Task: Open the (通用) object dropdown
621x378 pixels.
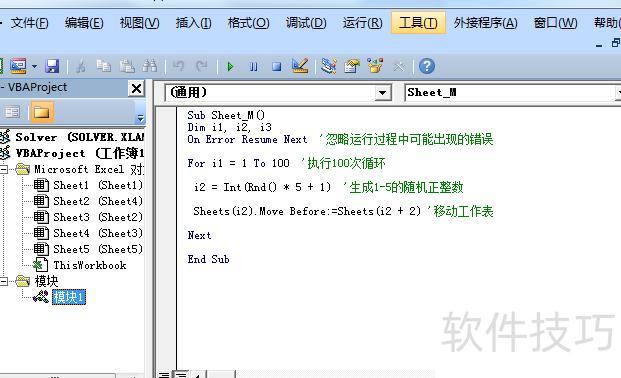Action: coord(382,93)
